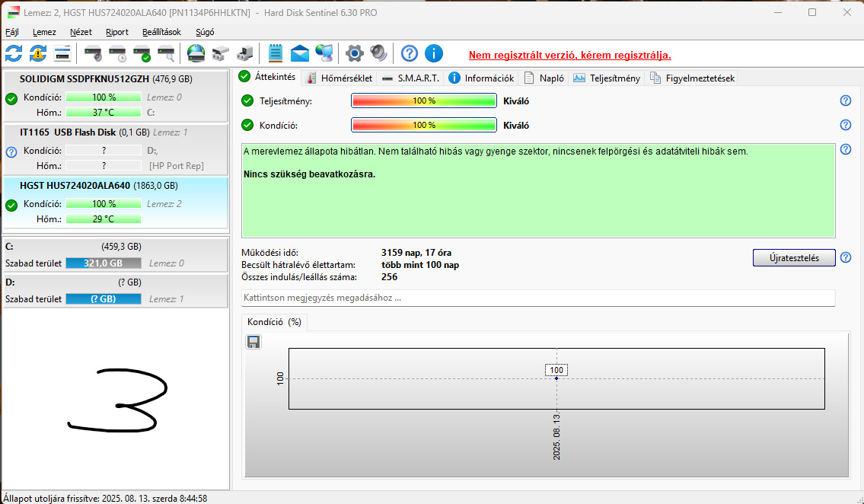The image size is (864, 504).
Task: Open the Fájl menu
Action: coord(12,32)
